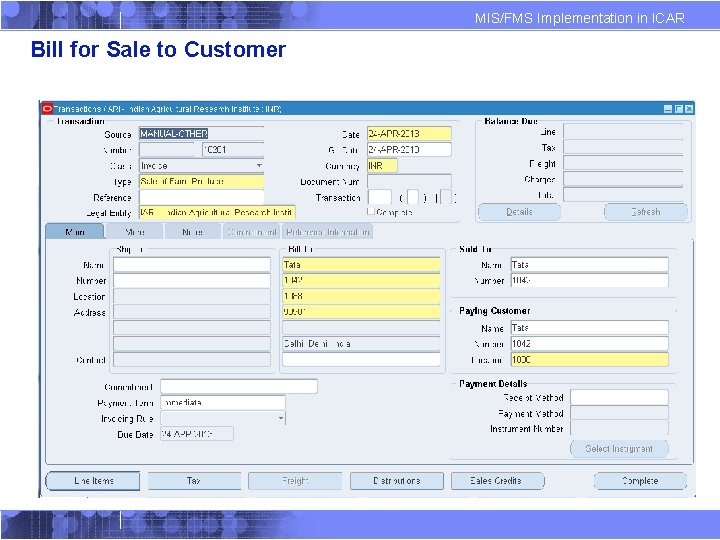The width and height of the screenshot is (720, 540).
Task: Click the Oracle icon in Transactions title bar
Action: pos(47,109)
